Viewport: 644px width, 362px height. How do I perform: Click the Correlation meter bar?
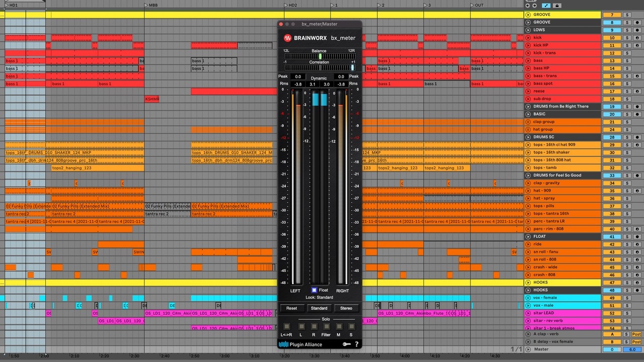(x=320, y=67)
